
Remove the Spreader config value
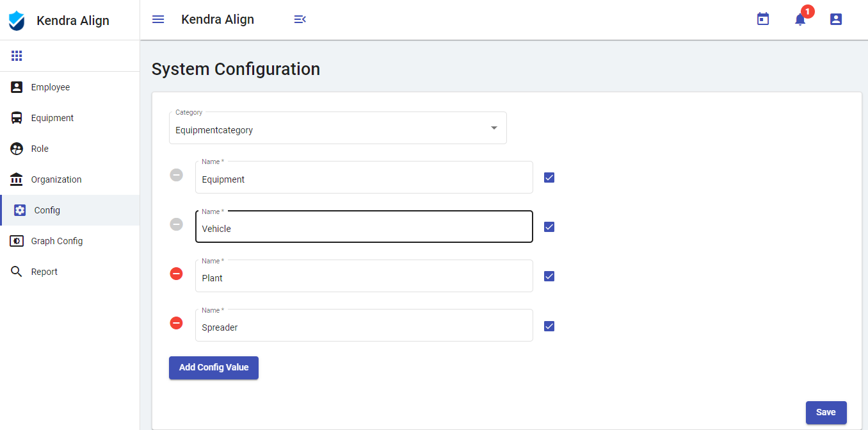[x=176, y=323]
